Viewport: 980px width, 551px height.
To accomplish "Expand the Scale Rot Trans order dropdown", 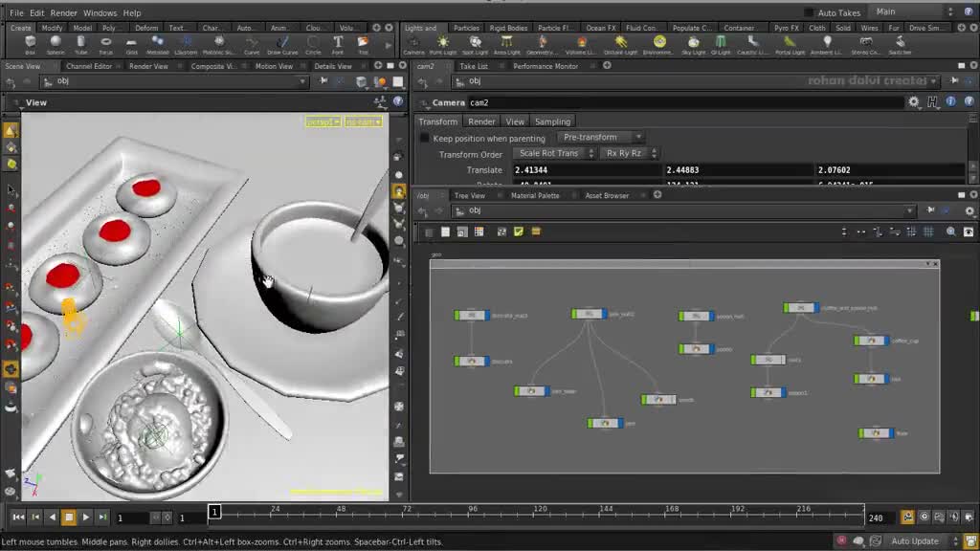I will point(555,154).
